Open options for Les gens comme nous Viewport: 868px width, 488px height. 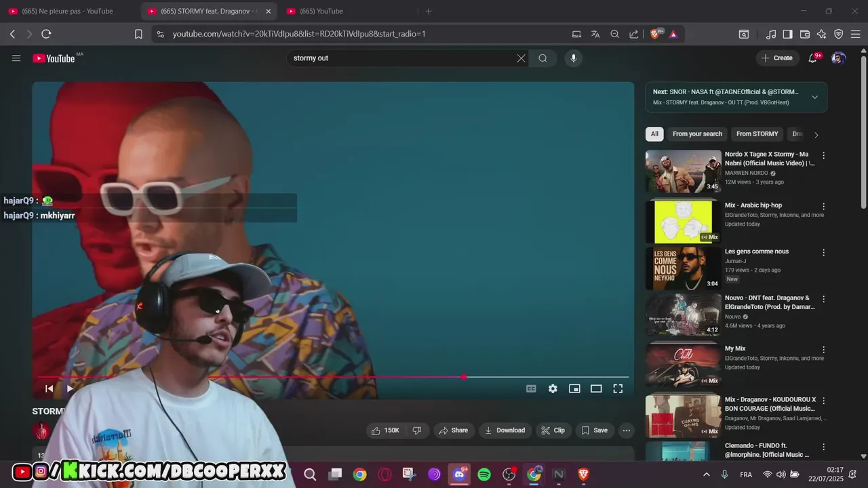pos(824,253)
